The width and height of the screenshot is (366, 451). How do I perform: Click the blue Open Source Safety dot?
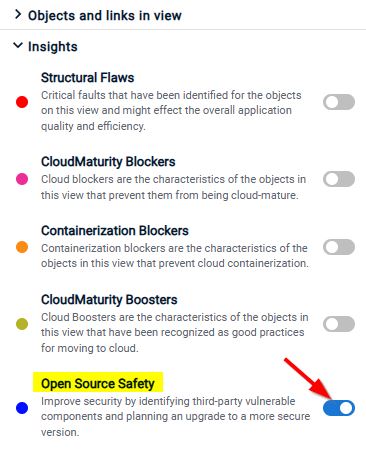[22, 408]
